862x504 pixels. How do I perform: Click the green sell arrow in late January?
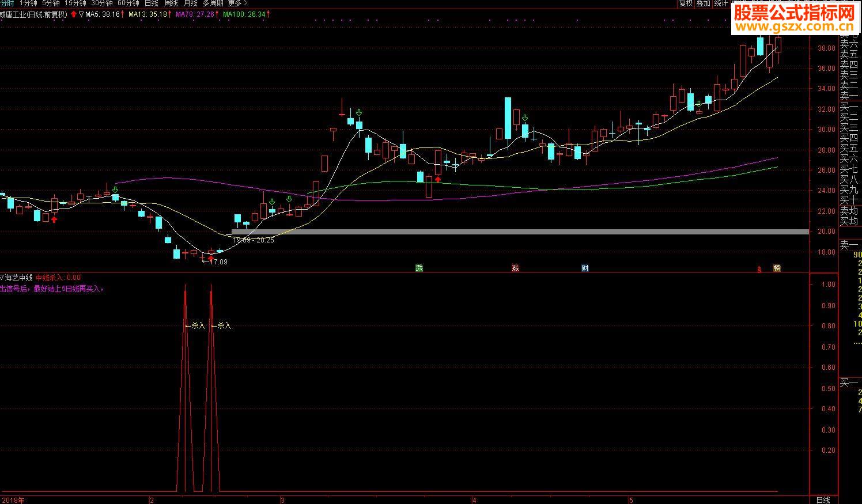(115, 190)
